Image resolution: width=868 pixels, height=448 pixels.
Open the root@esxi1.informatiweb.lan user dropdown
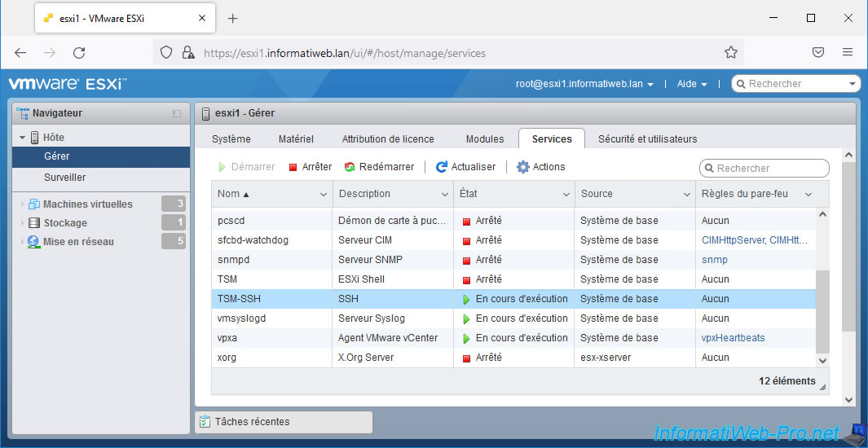(x=584, y=84)
